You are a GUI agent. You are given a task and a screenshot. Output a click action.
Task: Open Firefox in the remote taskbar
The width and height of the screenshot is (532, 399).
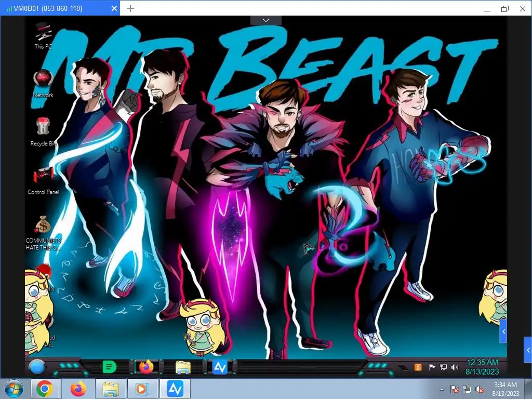coord(146,367)
